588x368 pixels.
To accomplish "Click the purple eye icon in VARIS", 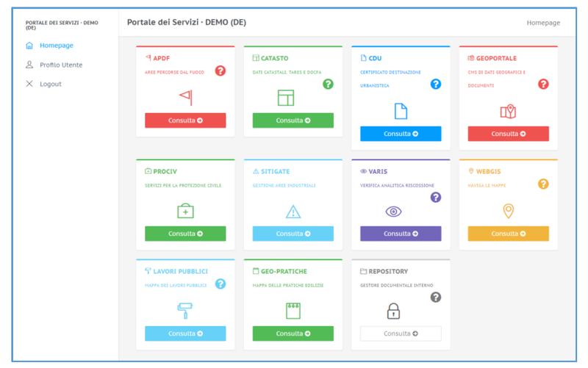I will 394,212.
